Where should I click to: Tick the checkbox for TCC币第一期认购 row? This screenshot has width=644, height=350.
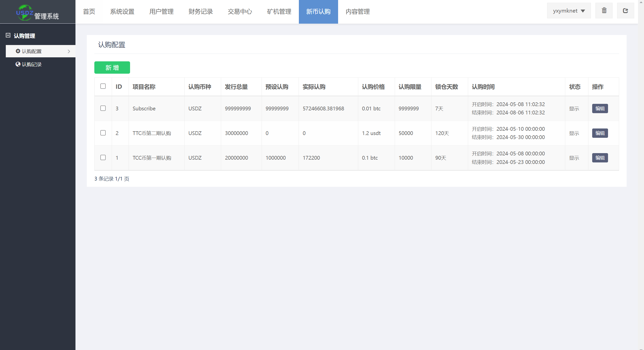point(103,157)
